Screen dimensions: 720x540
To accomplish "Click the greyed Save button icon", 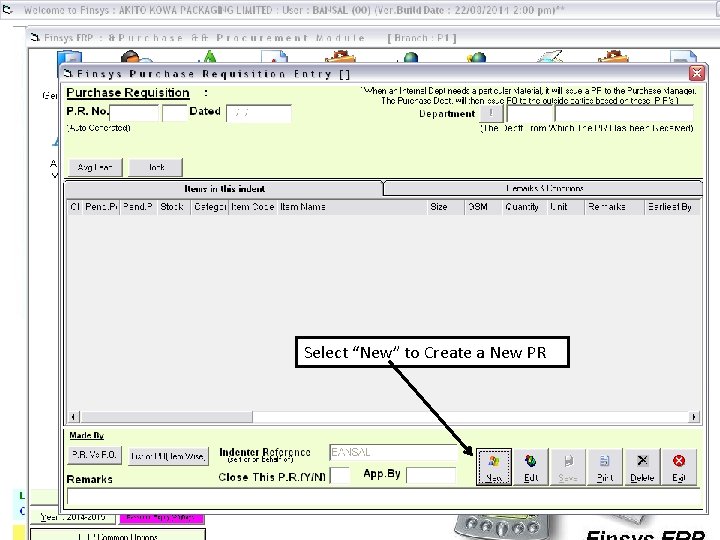I will pyautogui.click(x=568, y=467).
